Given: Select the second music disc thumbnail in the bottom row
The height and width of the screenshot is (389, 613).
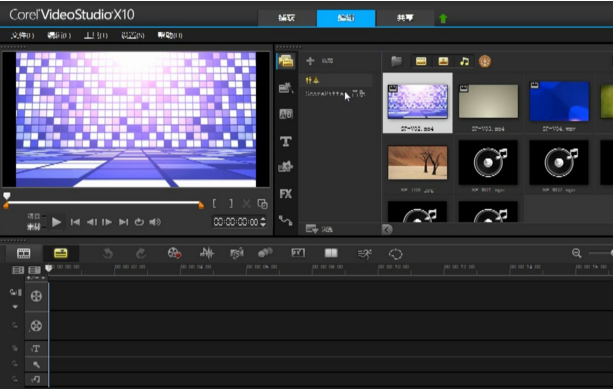Looking at the screenshot, I should 488,212.
